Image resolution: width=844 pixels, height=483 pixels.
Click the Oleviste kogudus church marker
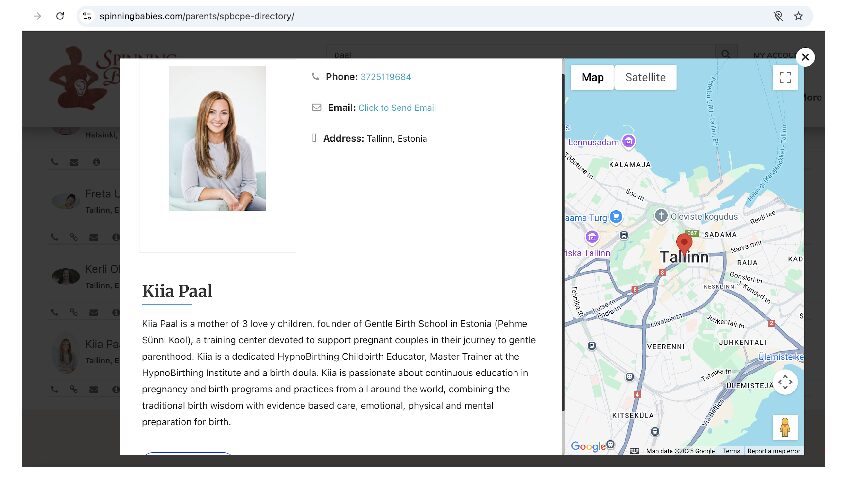point(660,214)
